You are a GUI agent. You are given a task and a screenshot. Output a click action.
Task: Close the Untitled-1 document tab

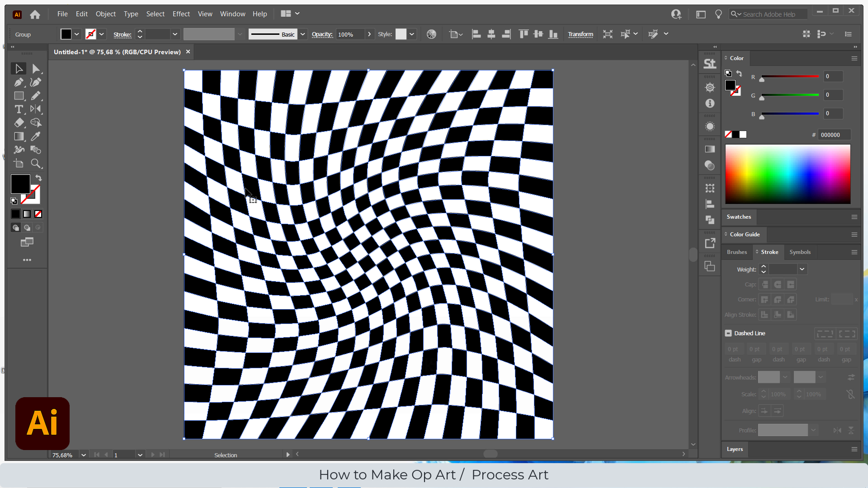tap(188, 52)
